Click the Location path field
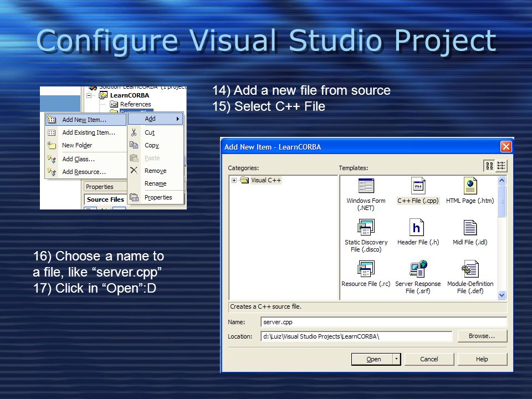Screen dimensions: 532x399 tap(356, 336)
